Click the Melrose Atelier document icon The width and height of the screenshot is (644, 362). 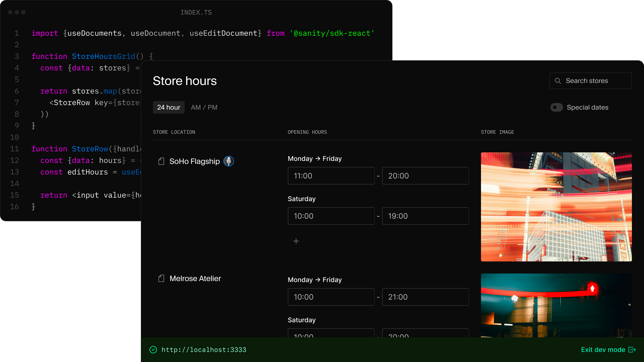point(161,278)
